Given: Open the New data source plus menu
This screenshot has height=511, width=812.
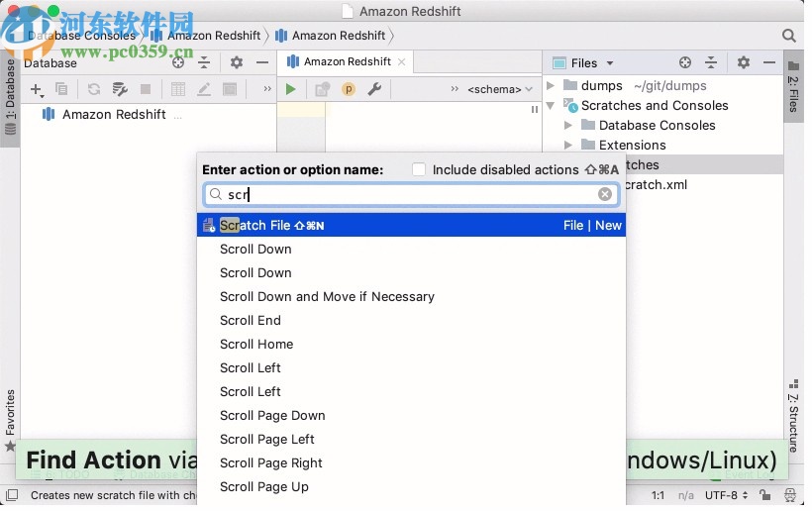Looking at the screenshot, I should pyautogui.click(x=37, y=89).
